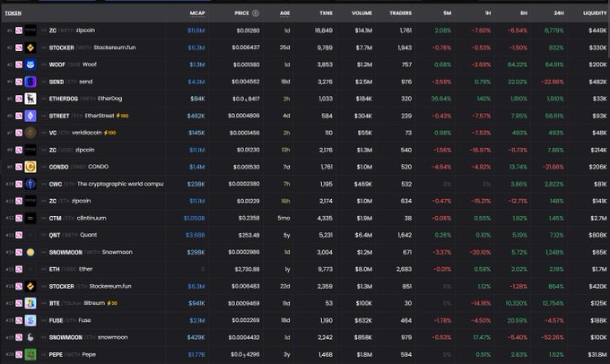The image size is (610, 364).
Task: Click volume '$14.1M' in top ZC row
Action: point(363,30)
